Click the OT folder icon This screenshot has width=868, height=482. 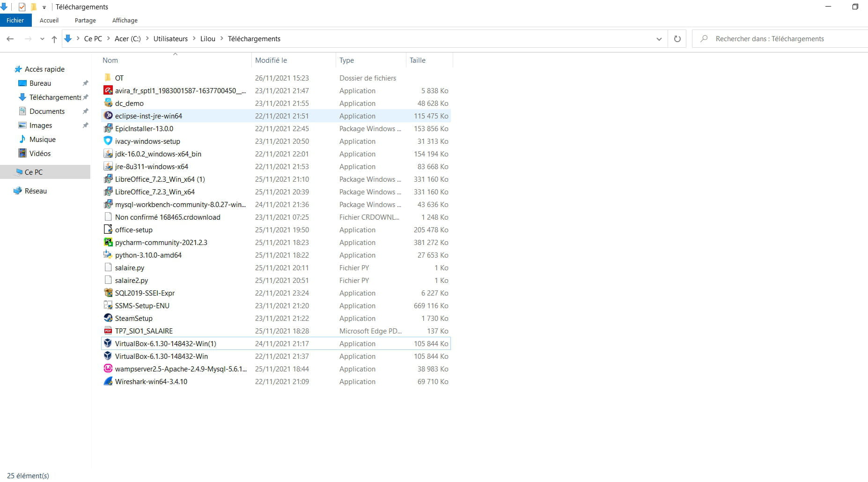[x=108, y=78]
